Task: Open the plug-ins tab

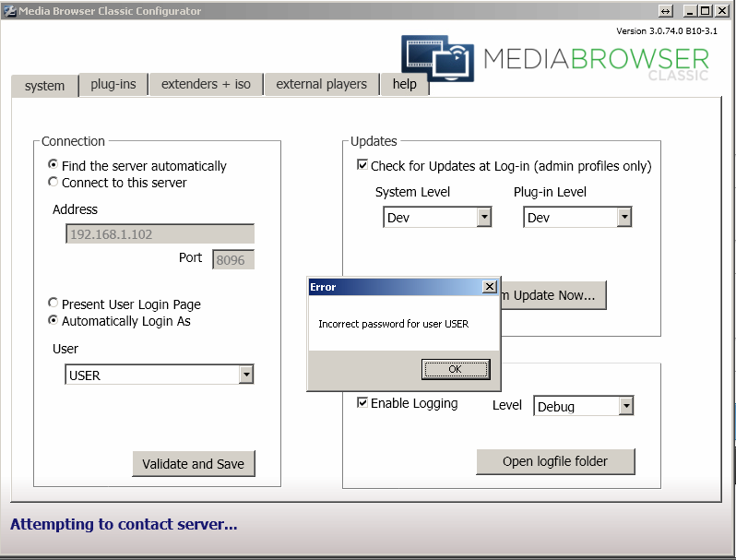Action: [x=113, y=84]
